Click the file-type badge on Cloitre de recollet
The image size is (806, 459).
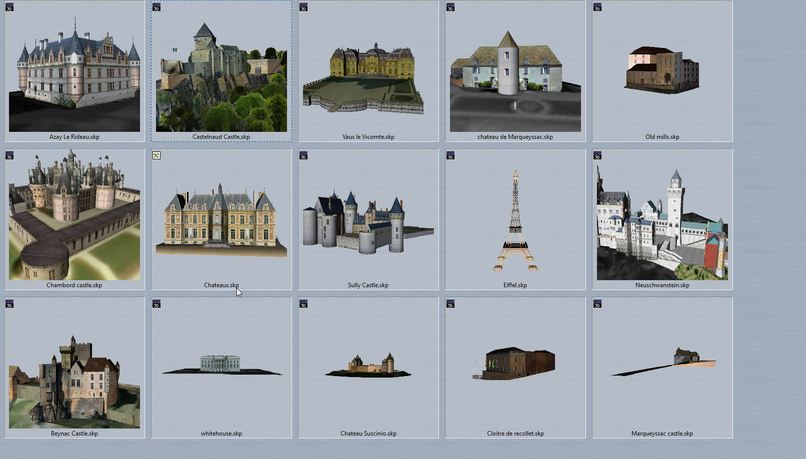(x=450, y=304)
